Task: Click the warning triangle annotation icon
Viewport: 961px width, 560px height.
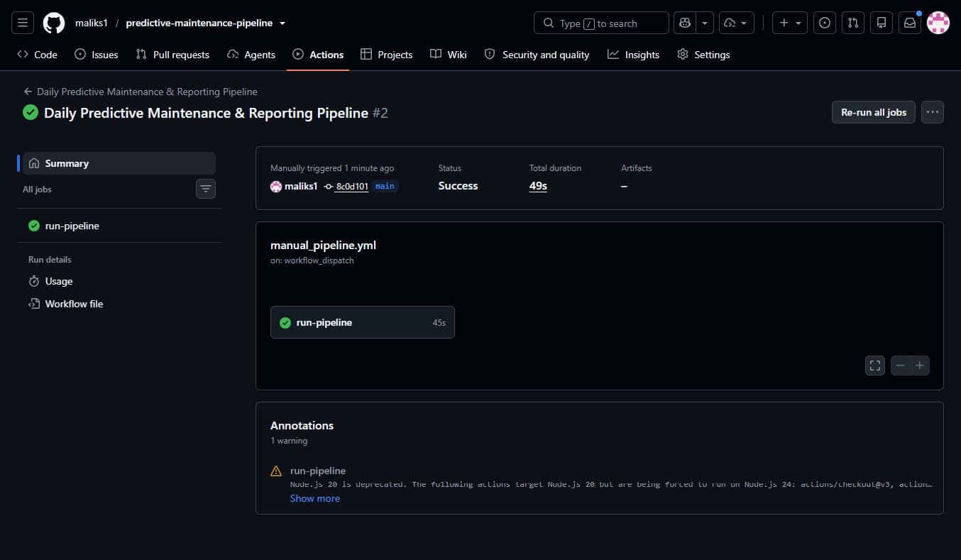Action: tap(276, 471)
